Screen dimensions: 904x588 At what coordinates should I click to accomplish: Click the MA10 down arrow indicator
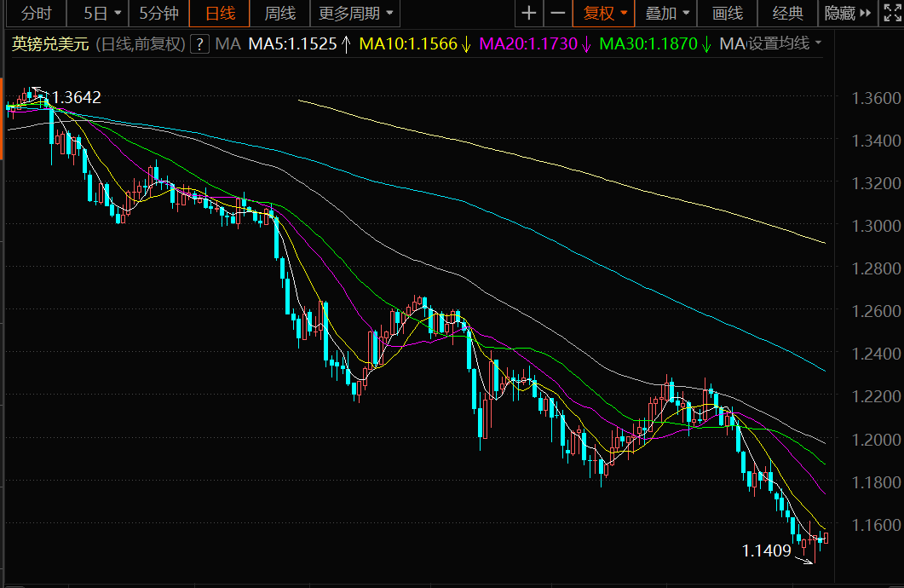click(466, 43)
